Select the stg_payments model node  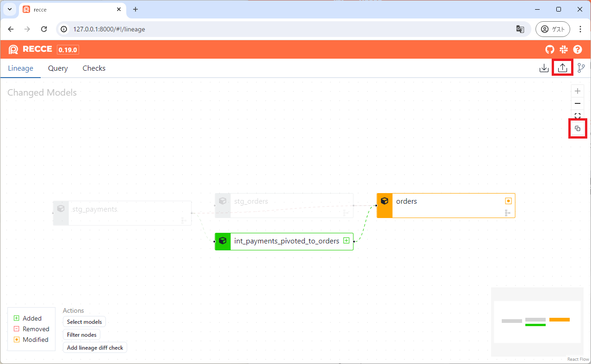tap(122, 213)
